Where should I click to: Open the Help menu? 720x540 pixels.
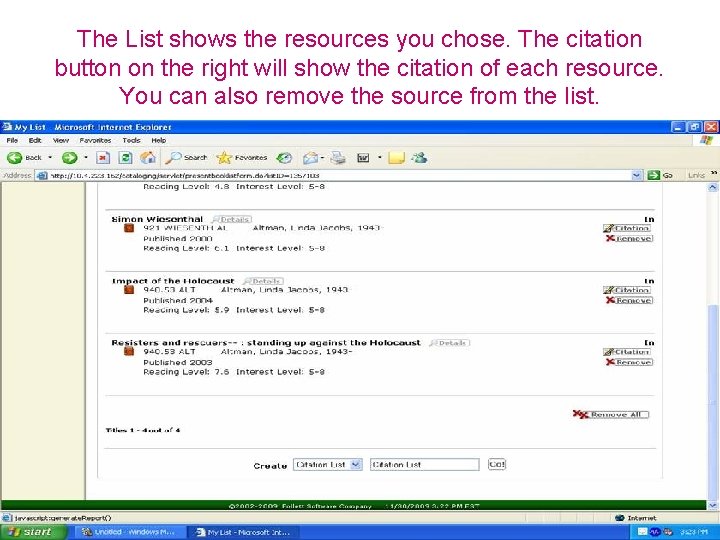pyautogui.click(x=159, y=141)
